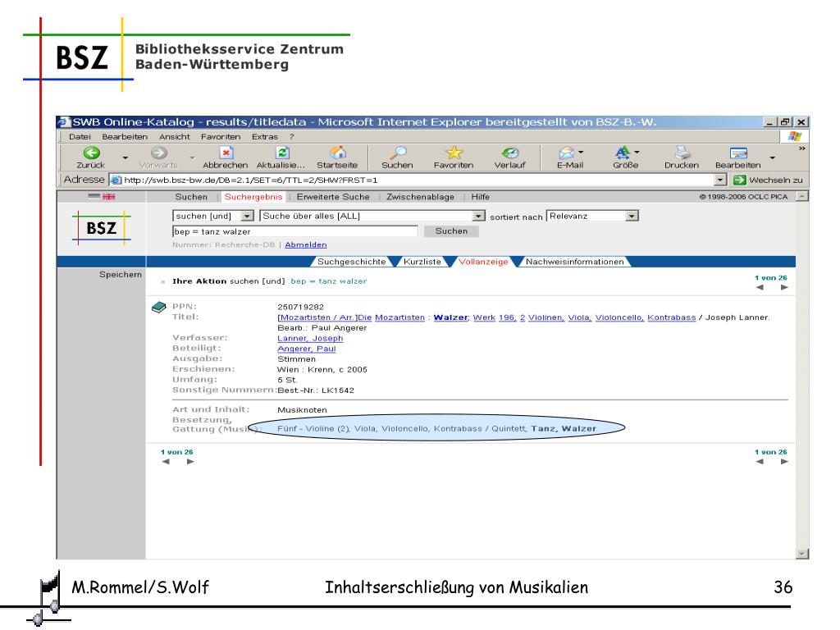Screen dimensions: 840x630
Task: Open the ? help menu
Action: point(291,137)
